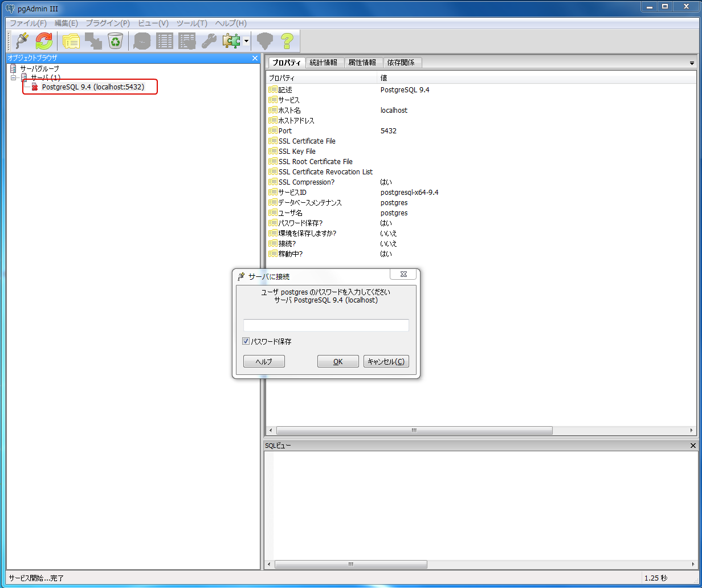Viewport: 702px width, 588px height.
Task: Open the ファイル(F) menu
Action: pos(28,23)
